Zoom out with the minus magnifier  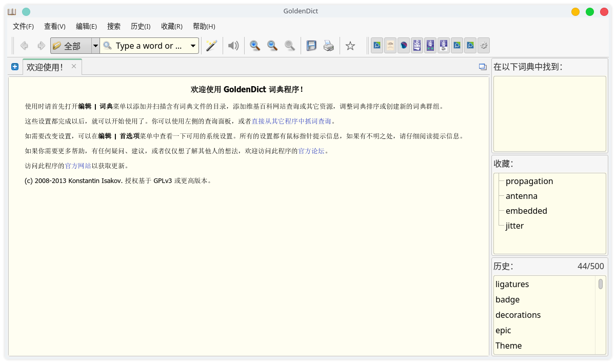click(x=272, y=46)
